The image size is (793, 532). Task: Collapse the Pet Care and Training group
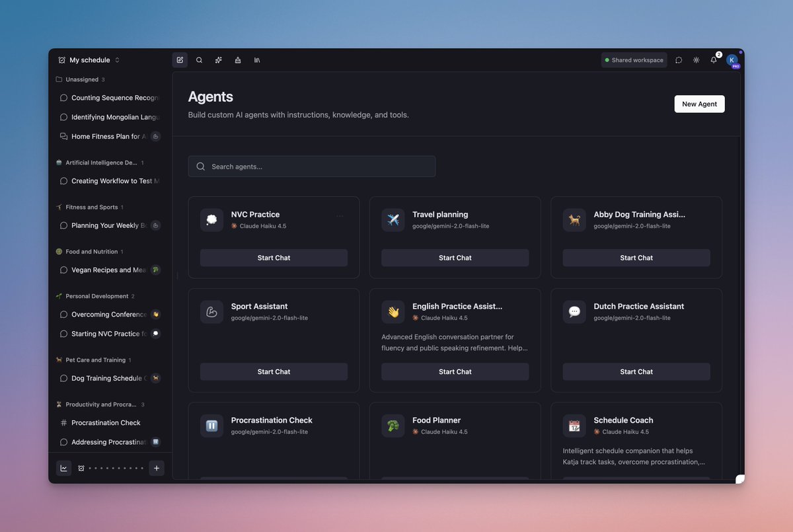tap(94, 360)
